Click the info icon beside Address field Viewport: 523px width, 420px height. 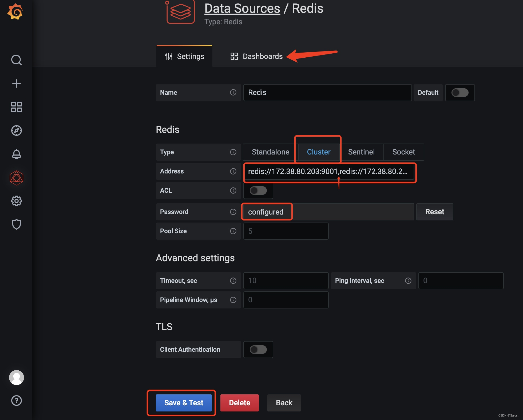click(x=233, y=171)
